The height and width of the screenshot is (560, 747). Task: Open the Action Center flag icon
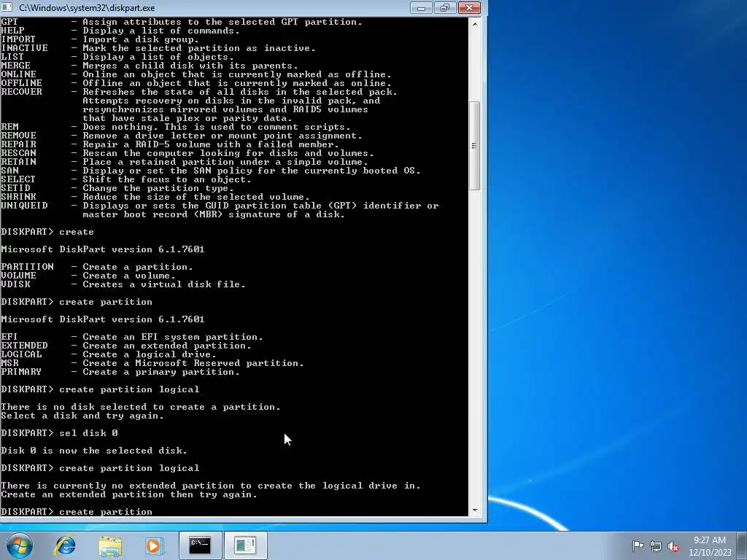pyautogui.click(x=638, y=545)
